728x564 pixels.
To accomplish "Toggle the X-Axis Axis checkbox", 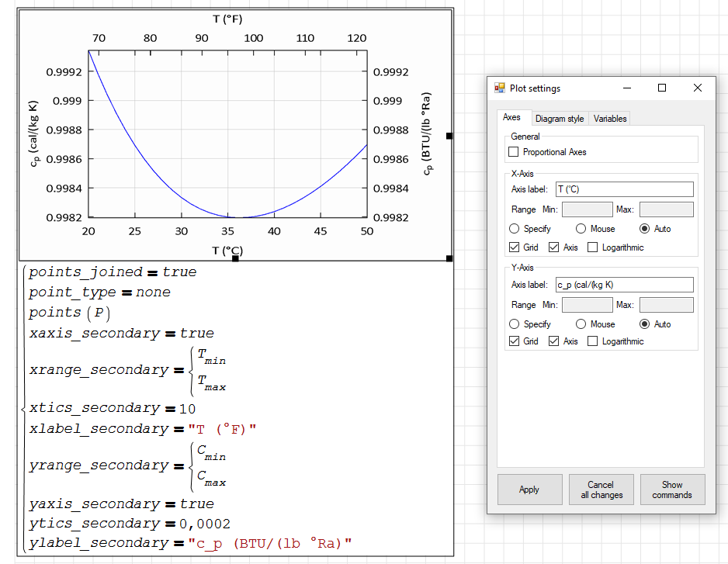I will click(x=553, y=247).
